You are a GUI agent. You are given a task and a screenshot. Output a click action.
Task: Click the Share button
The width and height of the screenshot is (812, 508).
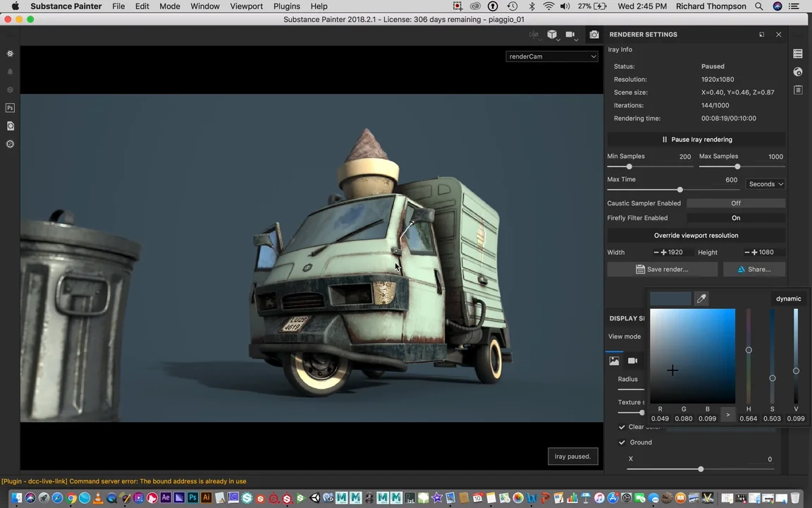(x=754, y=270)
